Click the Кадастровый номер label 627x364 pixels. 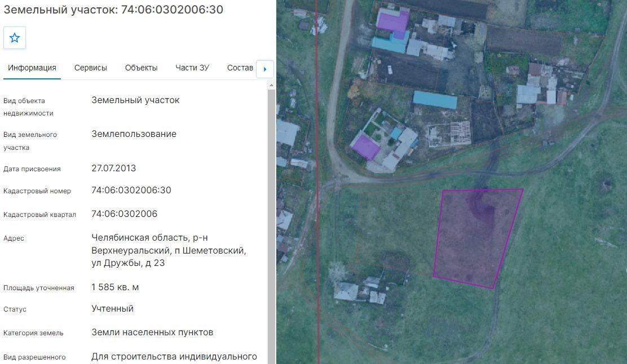37,191
